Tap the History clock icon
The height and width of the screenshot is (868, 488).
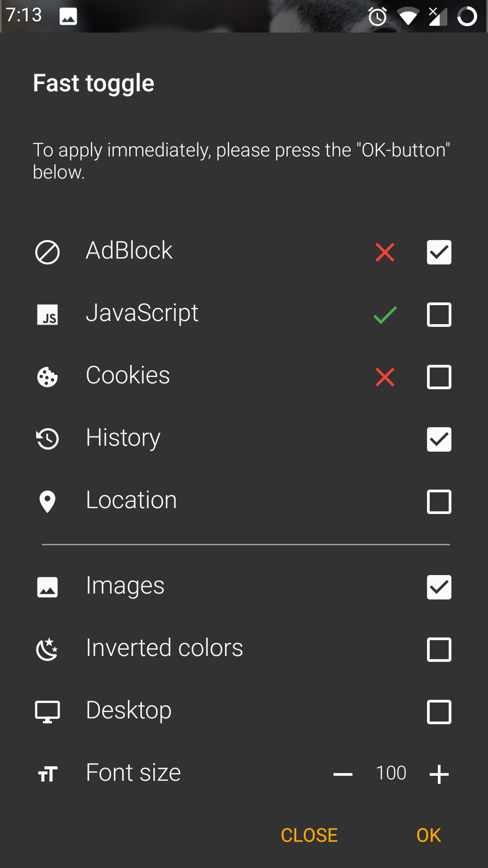tap(47, 439)
